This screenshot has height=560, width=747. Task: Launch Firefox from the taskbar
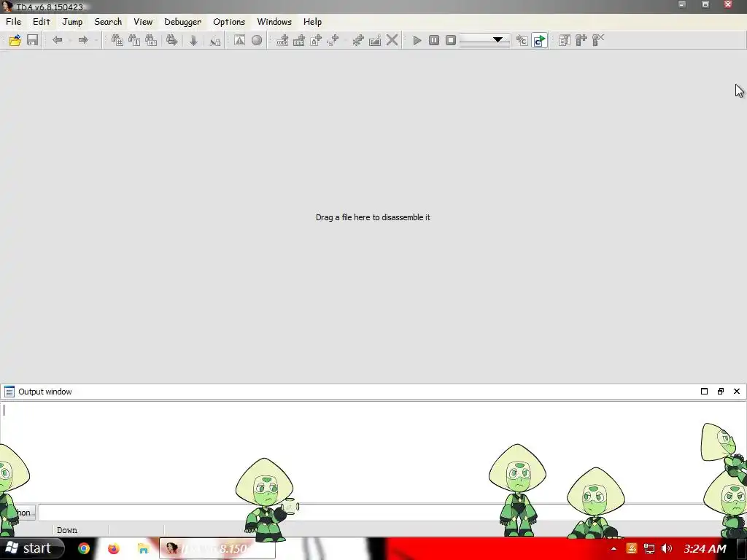[x=113, y=549]
